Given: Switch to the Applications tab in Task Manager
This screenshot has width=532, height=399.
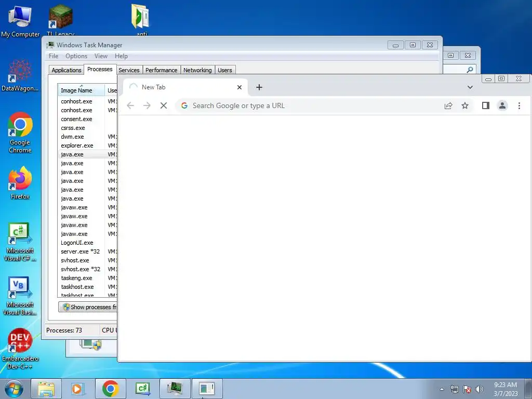Looking at the screenshot, I should pos(66,70).
